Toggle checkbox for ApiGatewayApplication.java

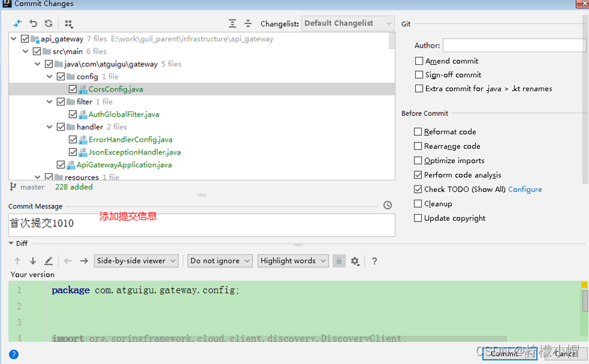pos(61,164)
